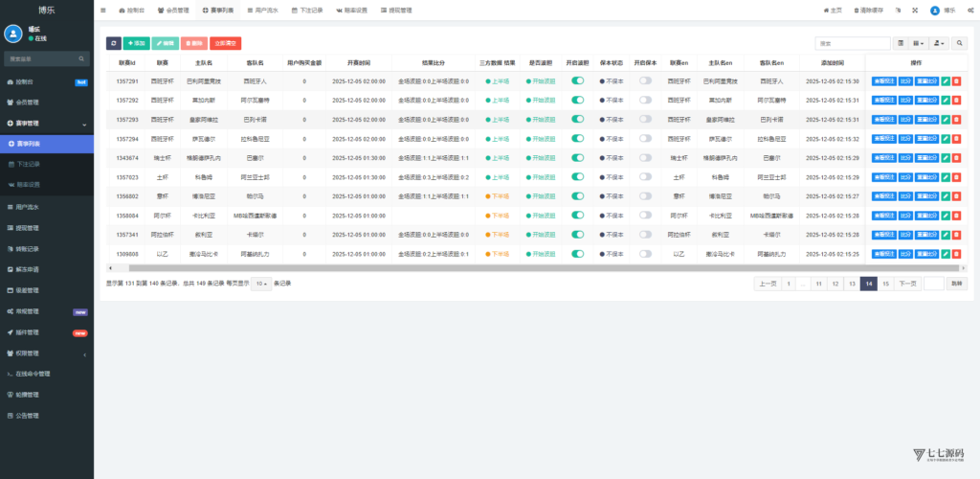
Task: Click the table view toggle icon beside the search box
Action: (900, 43)
